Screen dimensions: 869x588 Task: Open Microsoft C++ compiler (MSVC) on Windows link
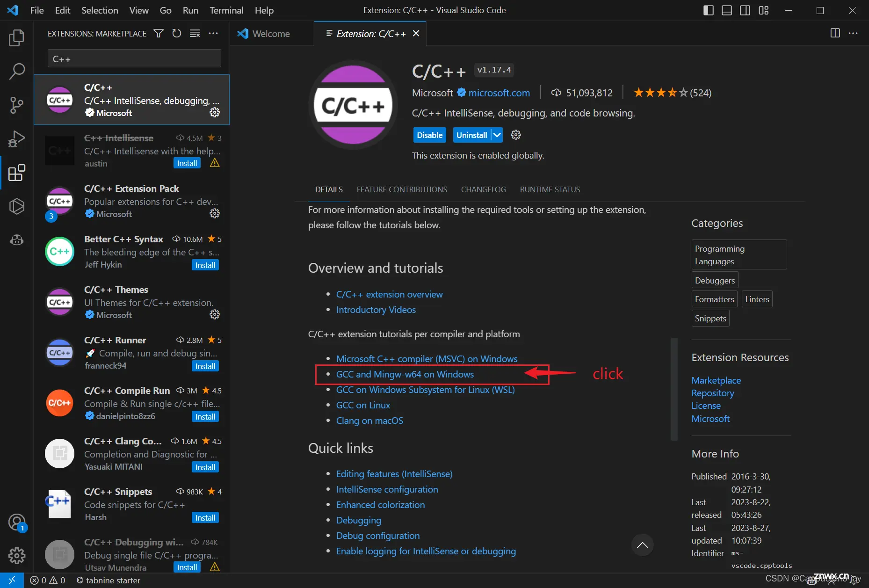click(x=427, y=359)
